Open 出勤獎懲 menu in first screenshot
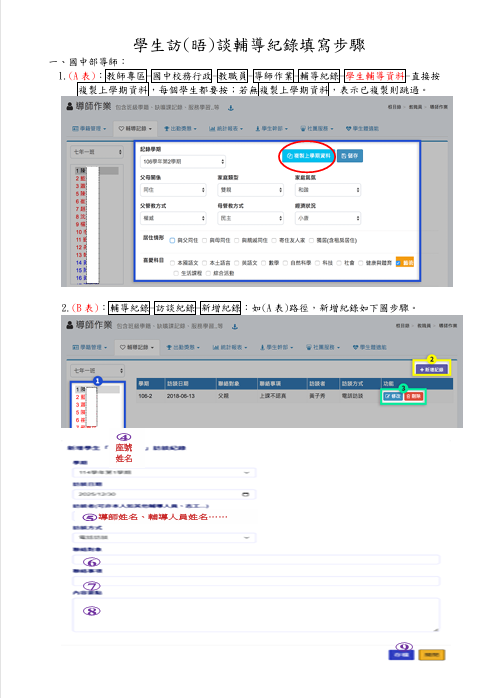The height and width of the screenshot is (698, 495). click(180, 129)
